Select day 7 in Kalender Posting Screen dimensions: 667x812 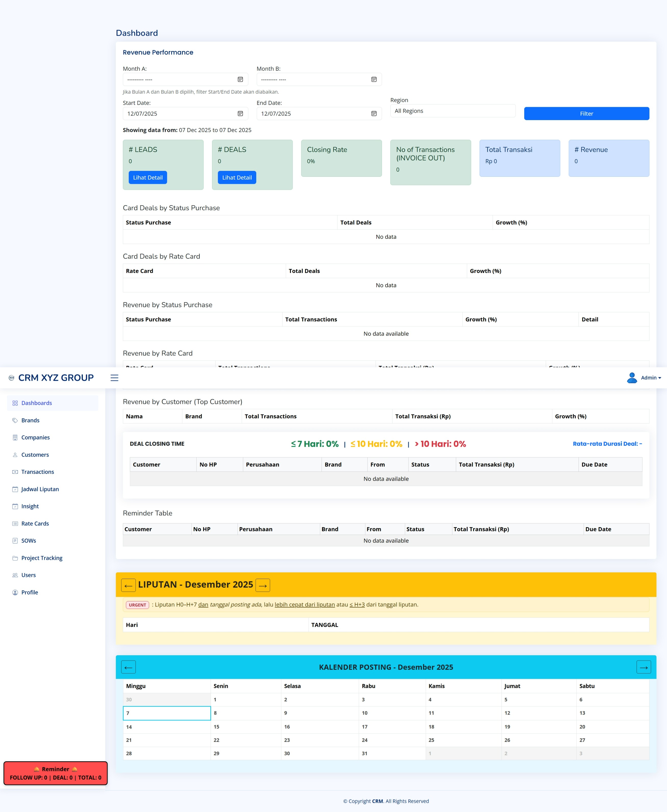166,713
